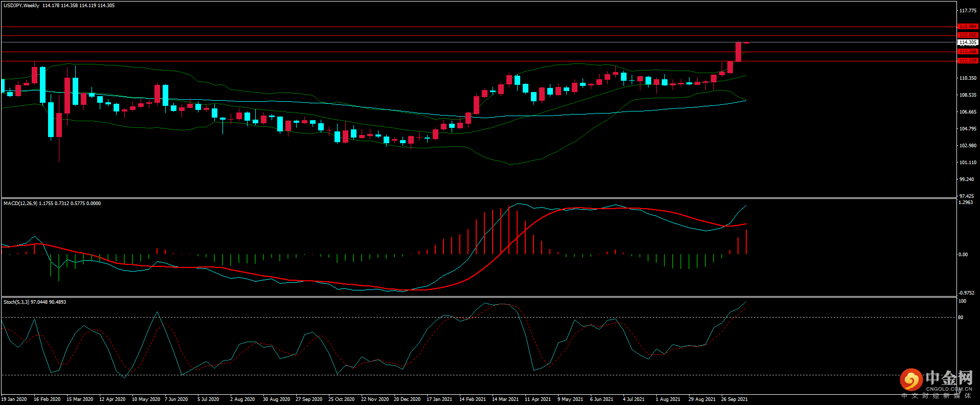Viewport: 980px width, 405px height.
Task: Click the 25 Oct 2020 date label
Action: [x=341, y=399]
